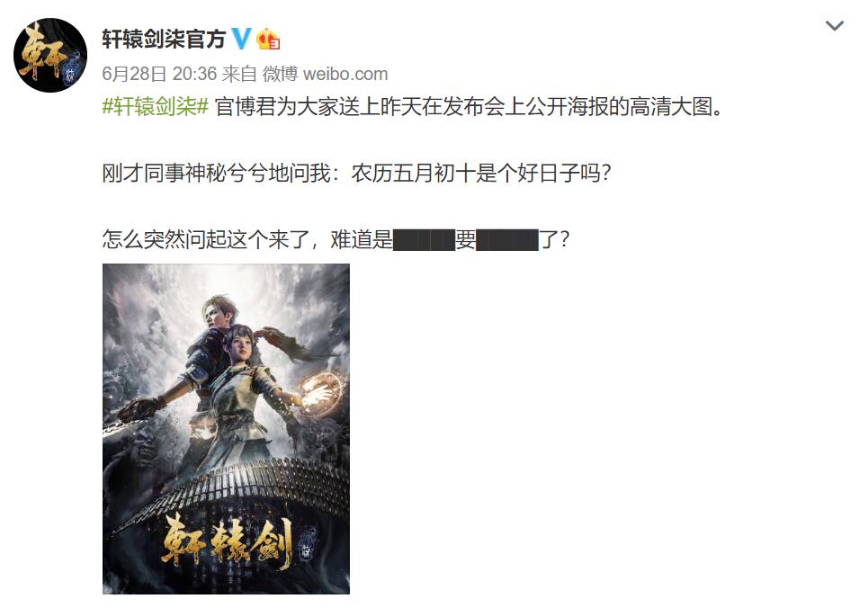Click the 来自 label beside the source
Image resolution: width=868 pixels, height=608 pixels.
(x=239, y=74)
